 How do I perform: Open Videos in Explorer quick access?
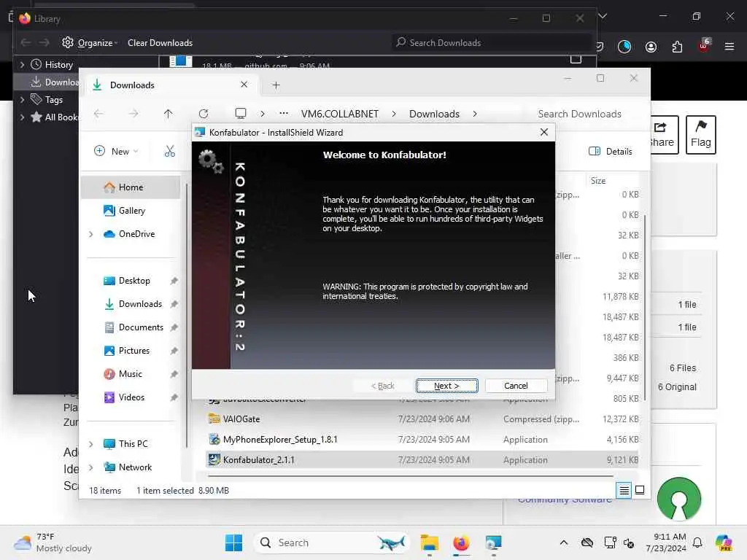click(x=131, y=397)
